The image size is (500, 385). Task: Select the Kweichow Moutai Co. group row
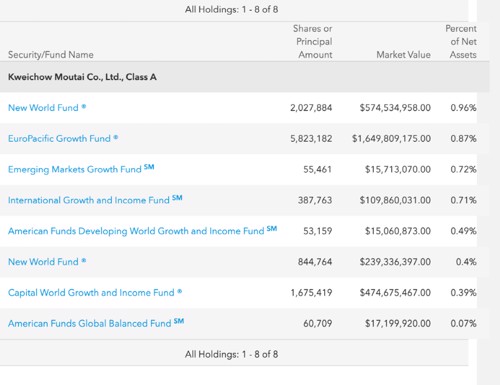245,77
